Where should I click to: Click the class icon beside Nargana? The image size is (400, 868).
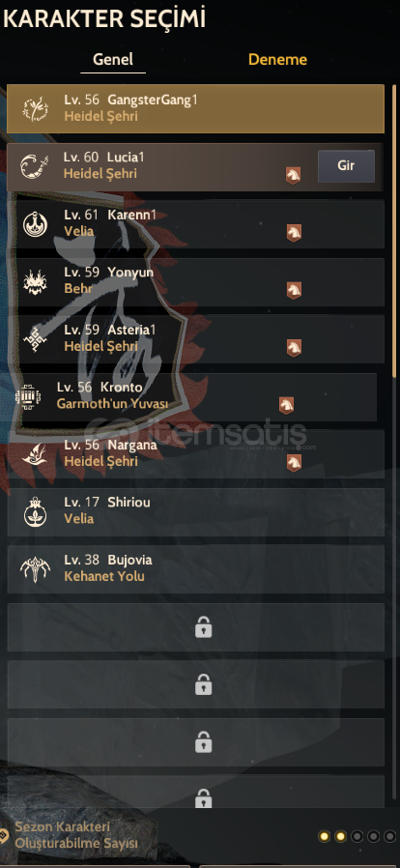pyautogui.click(x=35, y=454)
